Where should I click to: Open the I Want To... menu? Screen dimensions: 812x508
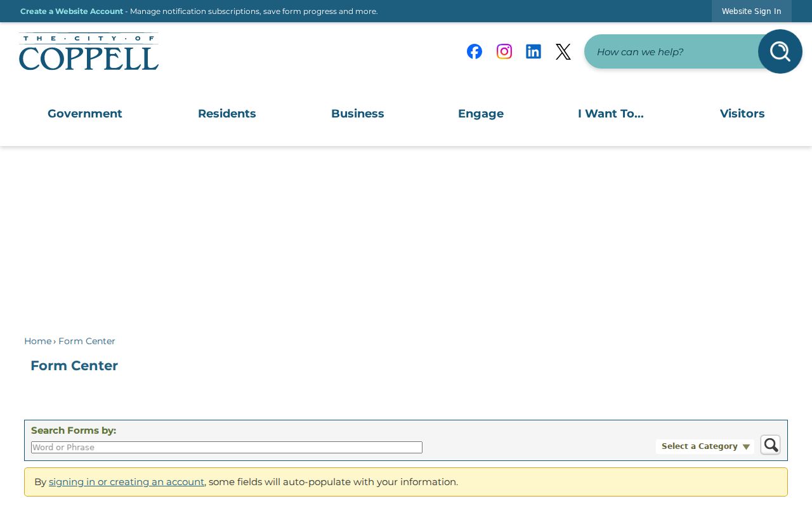coord(611,114)
